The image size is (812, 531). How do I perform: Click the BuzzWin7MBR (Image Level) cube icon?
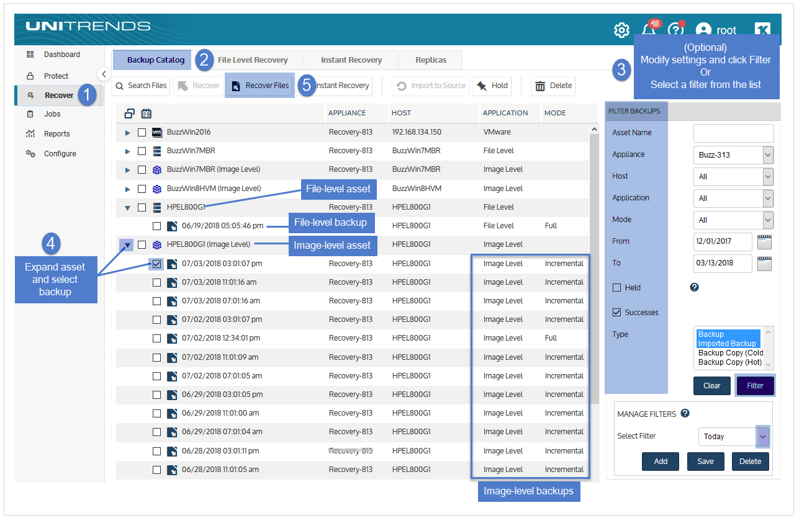pos(157,169)
